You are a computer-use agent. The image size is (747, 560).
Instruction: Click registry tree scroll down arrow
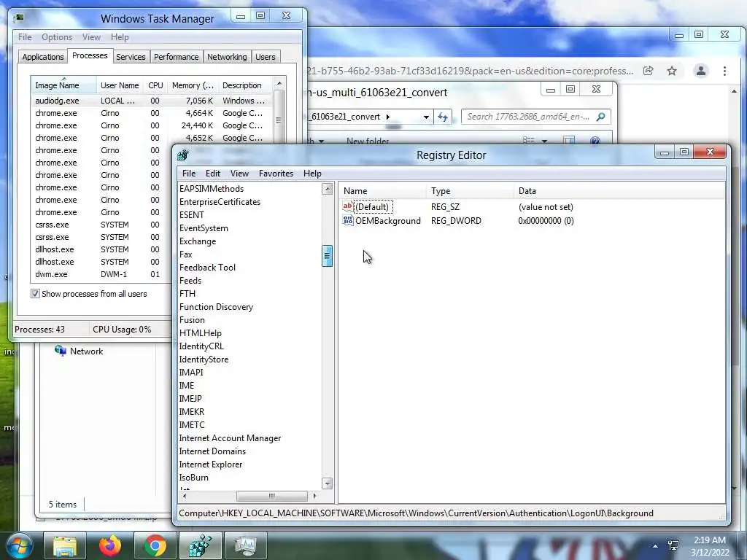coord(327,483)
